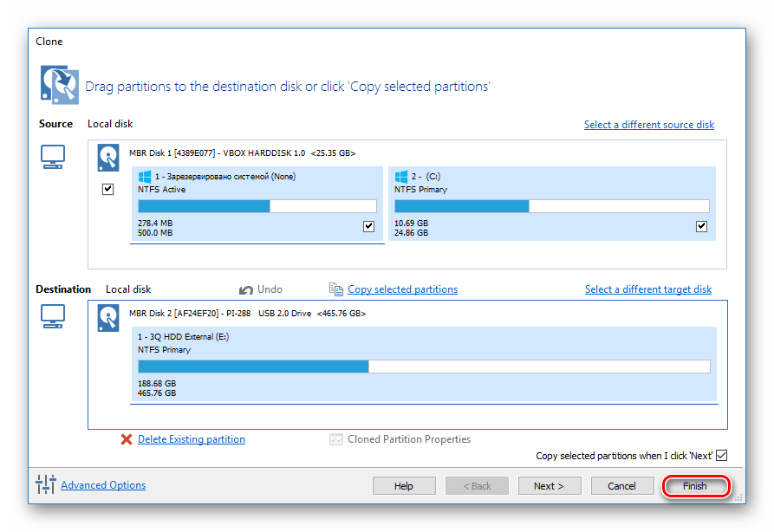The width and height of the screenshot is (774, 532).
Task: Click the Copy selected partitions icon
Action: coord(336,289)
